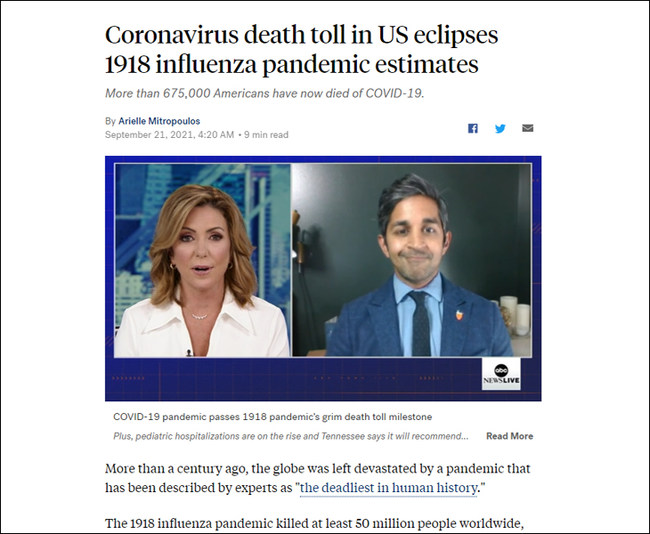Expand caption with Read More
The width and height of the screenshot is (650, 534).
509,436
